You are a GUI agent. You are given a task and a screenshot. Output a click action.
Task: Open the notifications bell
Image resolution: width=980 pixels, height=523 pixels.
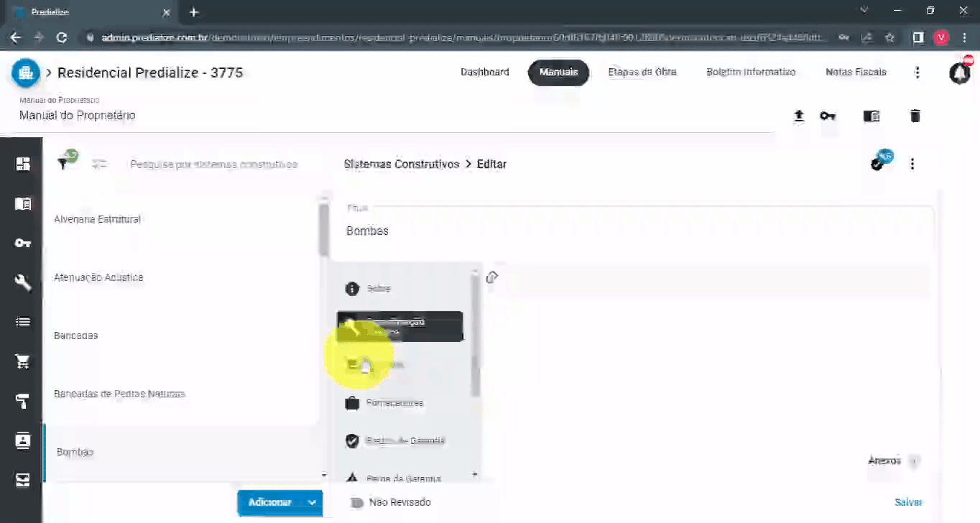tap(959, 73)
